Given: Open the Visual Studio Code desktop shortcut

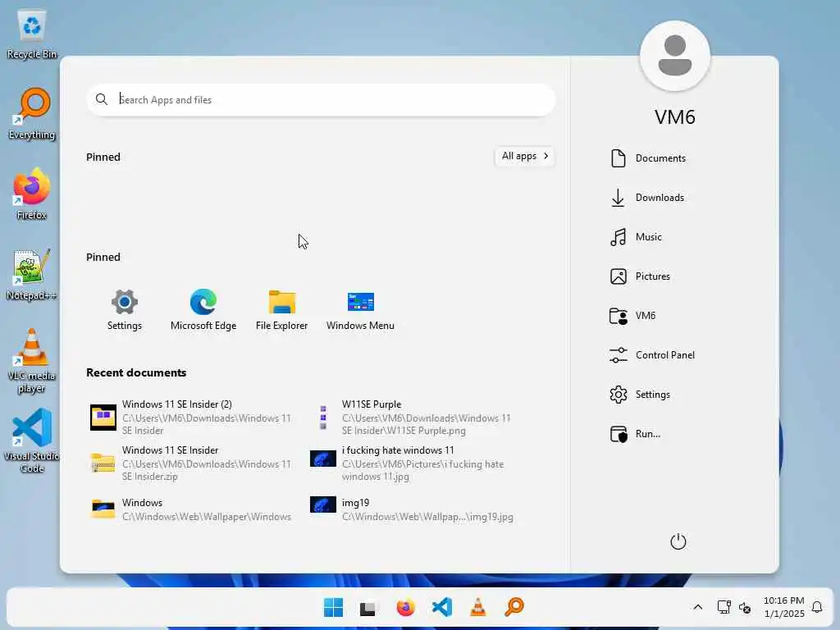Looking at the screenshot, I should click(32, 441).
